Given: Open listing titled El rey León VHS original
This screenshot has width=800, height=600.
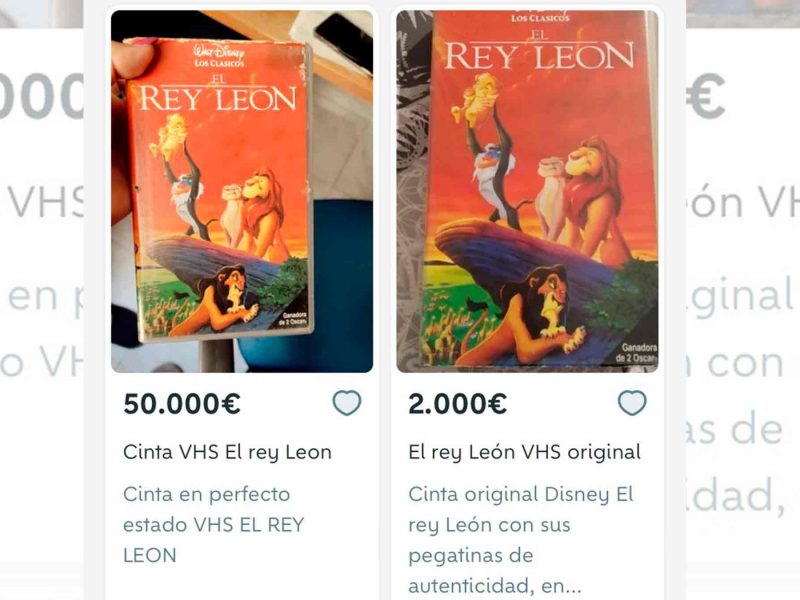Looking at the screenshot, I should point(524,452).
